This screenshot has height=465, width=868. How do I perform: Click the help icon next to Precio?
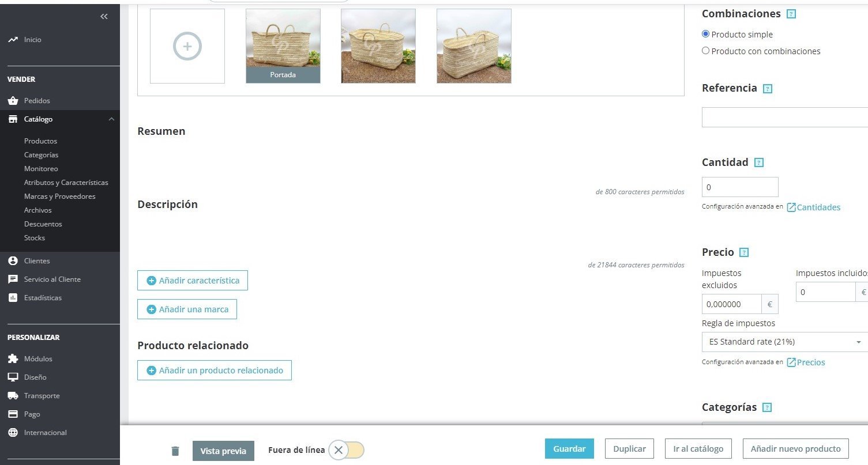coord(744,252)
